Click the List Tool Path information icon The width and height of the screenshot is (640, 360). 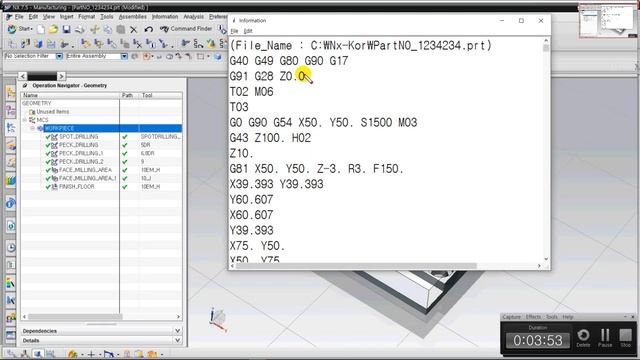(x=151, y=44)
